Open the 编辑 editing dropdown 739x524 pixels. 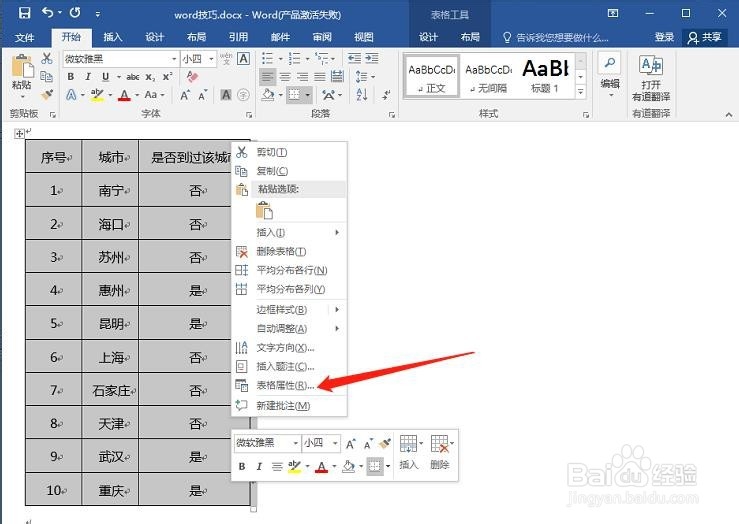[610, 75]
